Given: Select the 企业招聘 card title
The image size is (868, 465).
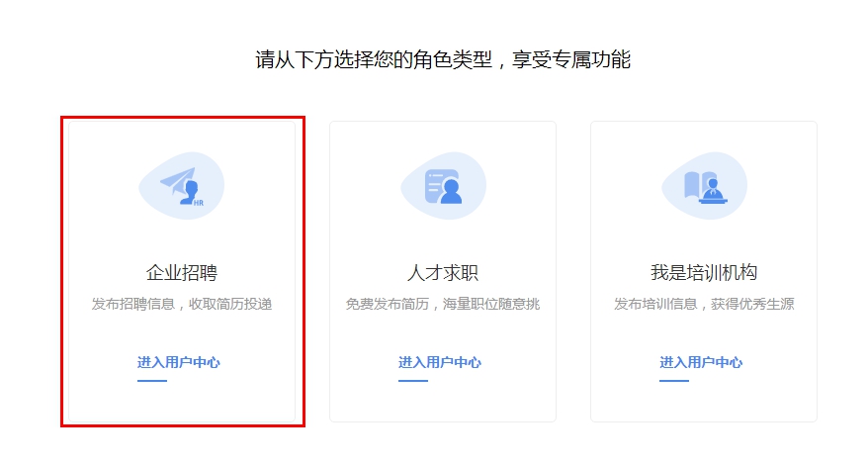Looking at the screenshot, I should pos(182,273).
